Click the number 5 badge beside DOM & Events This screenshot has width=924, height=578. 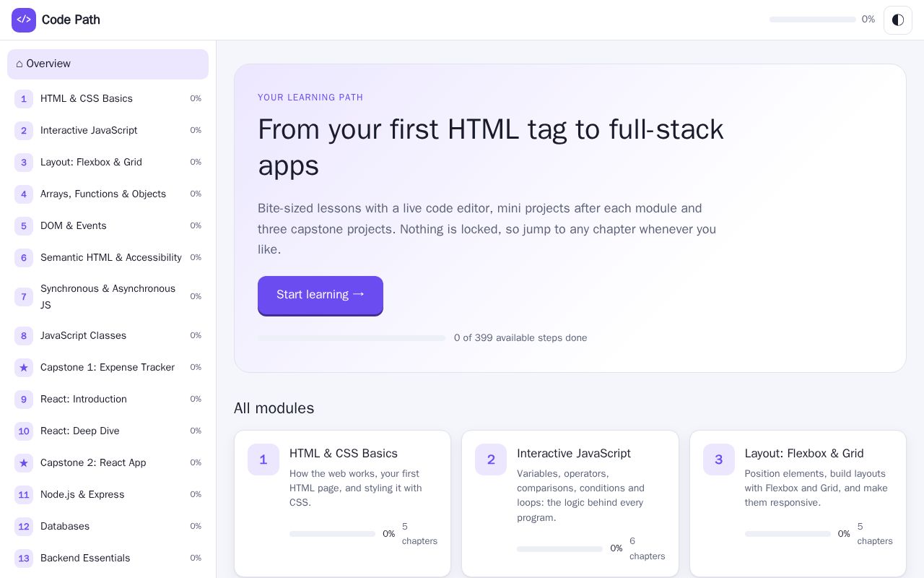24,226
